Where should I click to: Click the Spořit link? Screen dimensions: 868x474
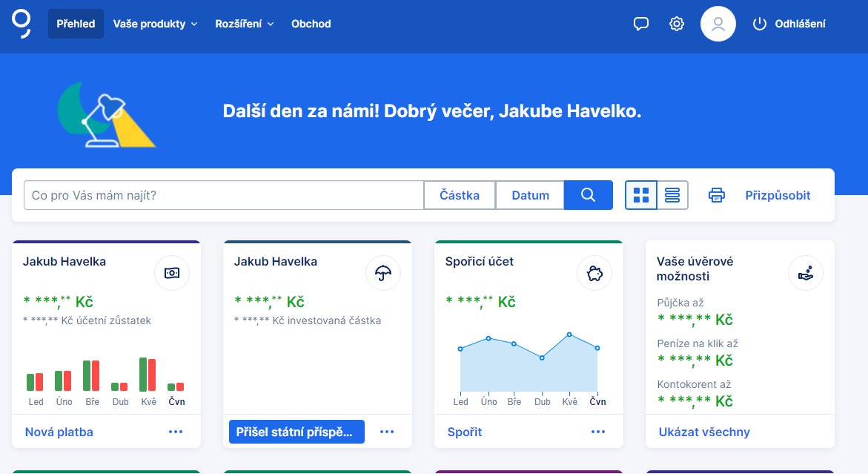click(465, 432)
